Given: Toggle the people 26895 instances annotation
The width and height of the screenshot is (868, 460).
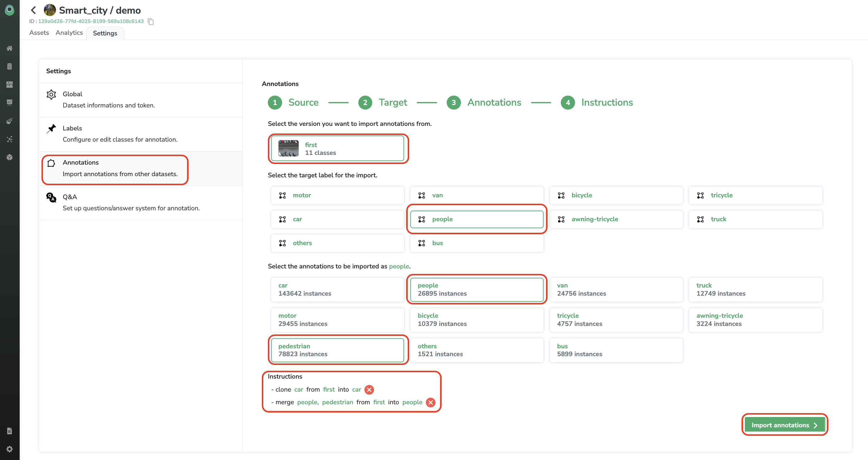Looking at the screenshot, I should pyautogui.click(x=476, y=289).
